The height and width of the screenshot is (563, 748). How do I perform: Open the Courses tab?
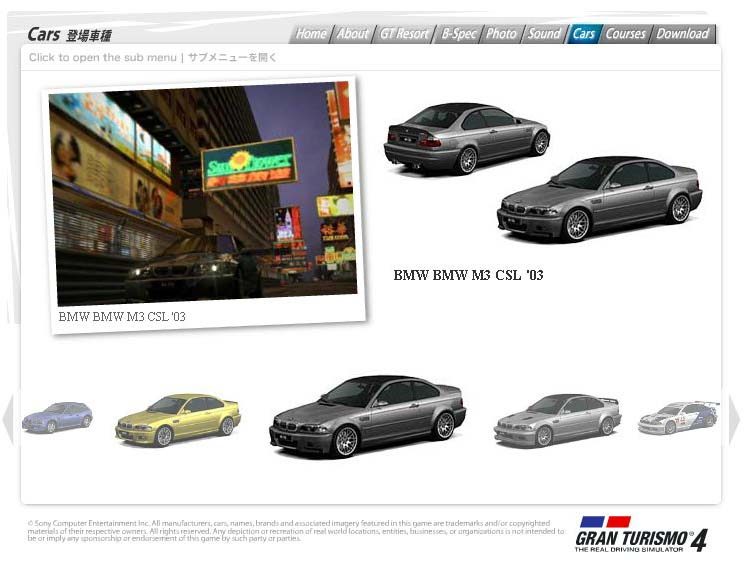tap(625, 34)
